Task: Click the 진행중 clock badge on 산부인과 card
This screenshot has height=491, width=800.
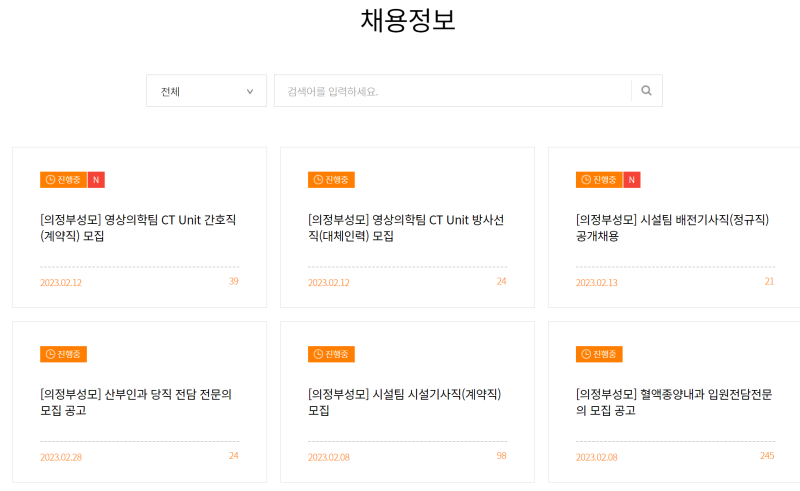Action: pyautogui.click(x=63, y=354)
